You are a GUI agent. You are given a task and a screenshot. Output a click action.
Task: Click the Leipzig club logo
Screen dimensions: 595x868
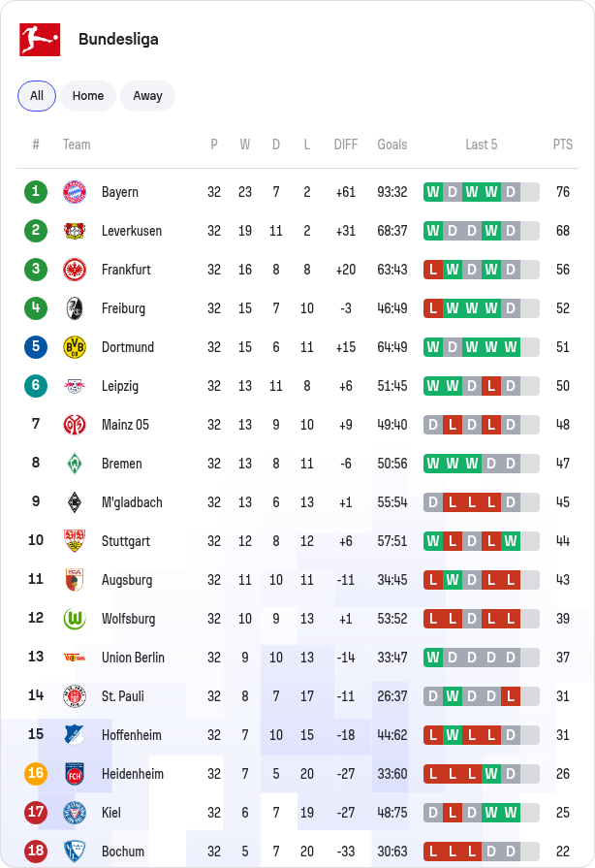pos(75,386)
